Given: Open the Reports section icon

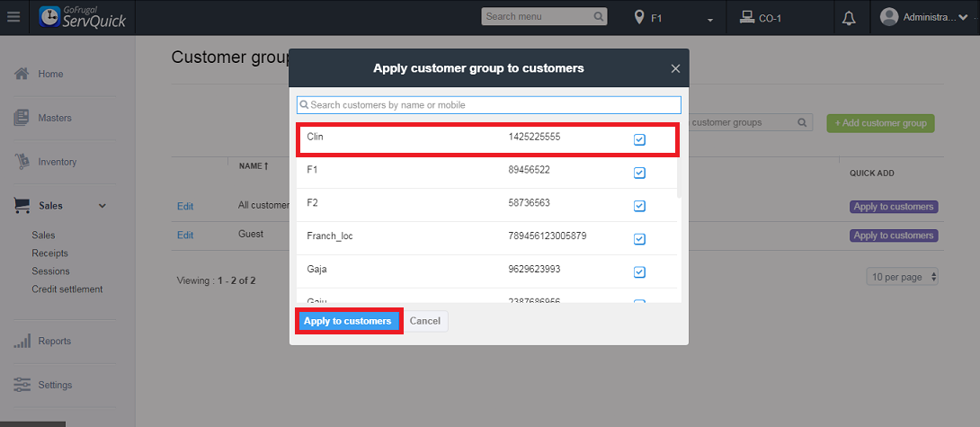Looking at the screenshot, I should click(x=22, y=341).
